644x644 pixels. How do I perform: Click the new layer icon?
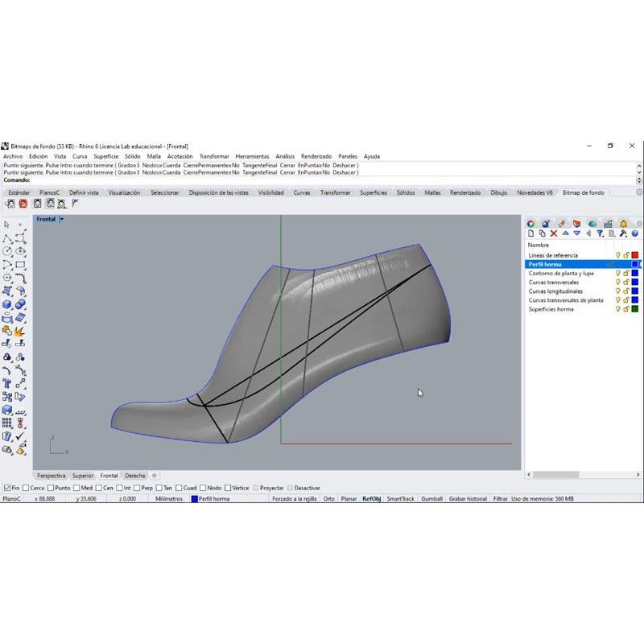pyautogui.click(x=531, y=233)
